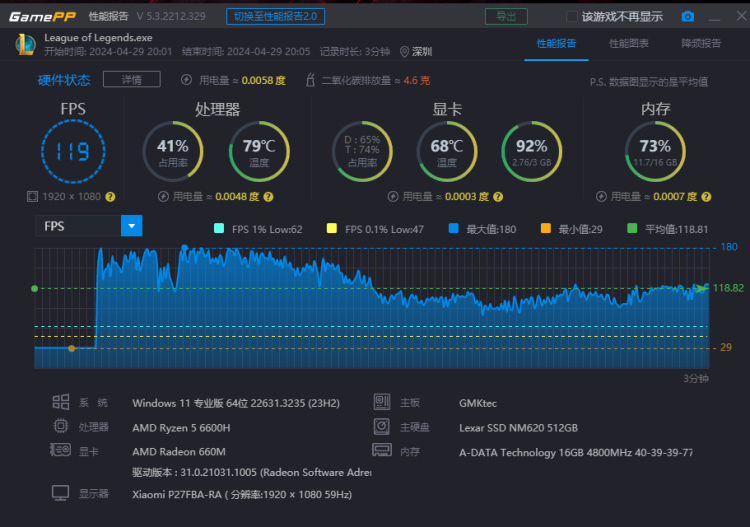This screenshot has height=527, width=750.
Task: Click the 68℃ GPU temperature gauge
Action: click(x=447, y=151)
